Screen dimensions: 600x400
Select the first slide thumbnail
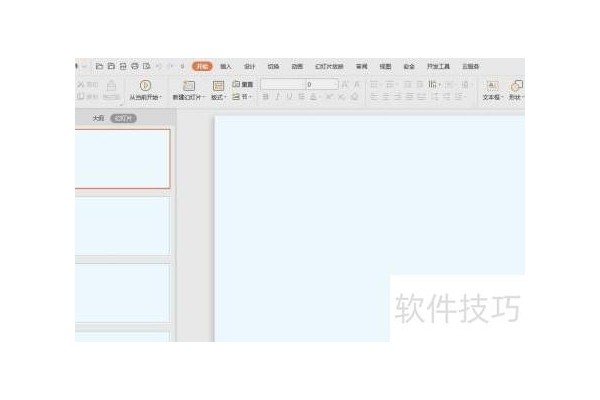tap(122, 159)
